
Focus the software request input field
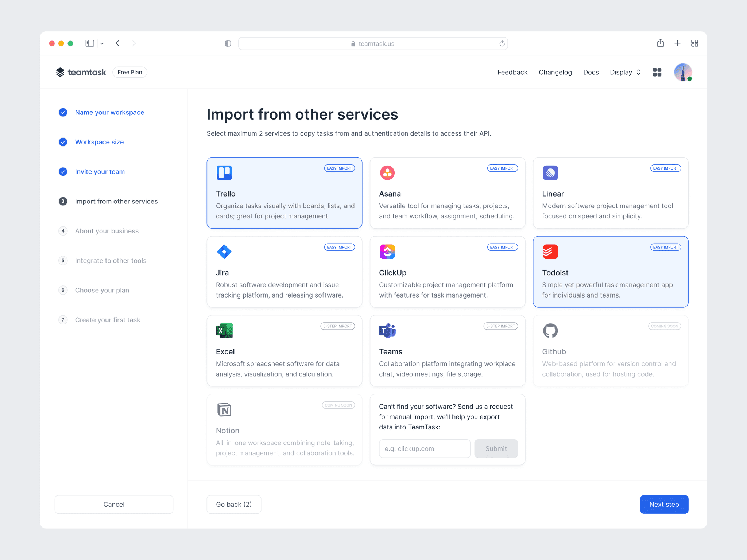(425, 448)
